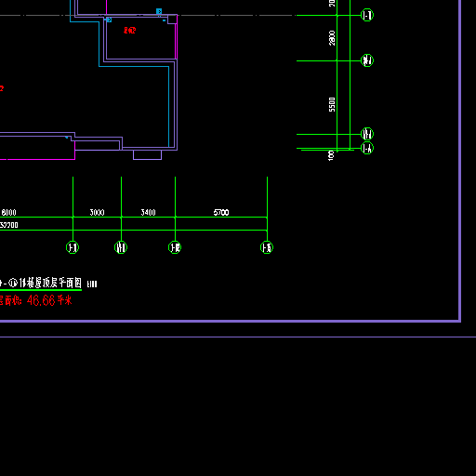Select the vertical 100 dimension text
This screenshot has height=476, width=476.
[331, 155]
